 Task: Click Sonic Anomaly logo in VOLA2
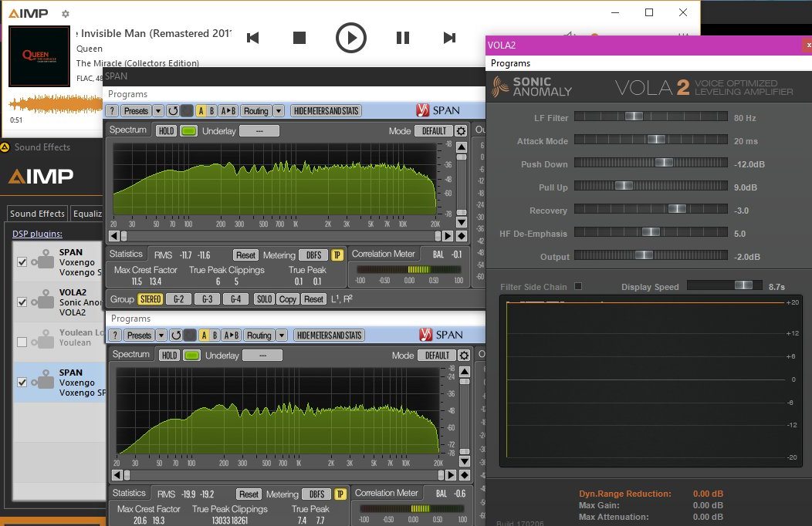click(x=533, y=86)
